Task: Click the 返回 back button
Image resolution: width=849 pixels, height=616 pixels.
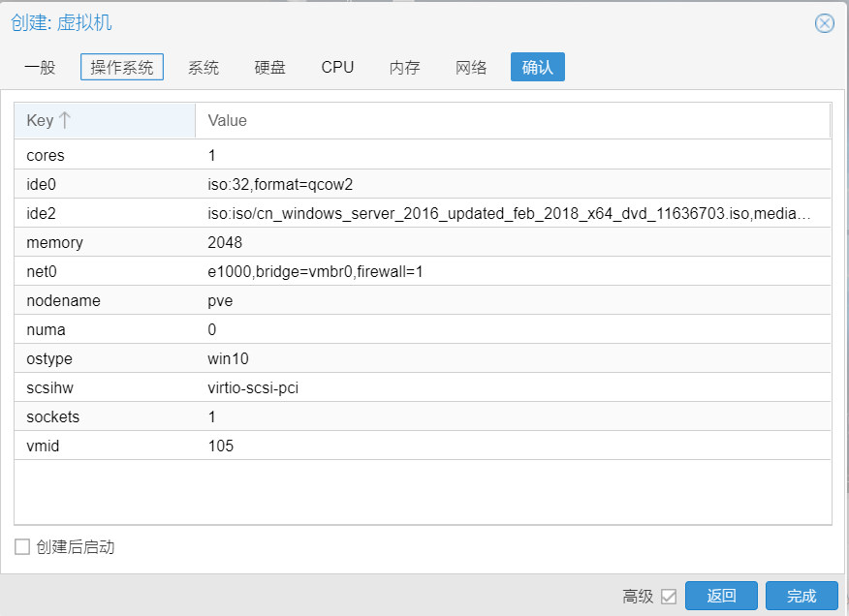Action: 721,596
